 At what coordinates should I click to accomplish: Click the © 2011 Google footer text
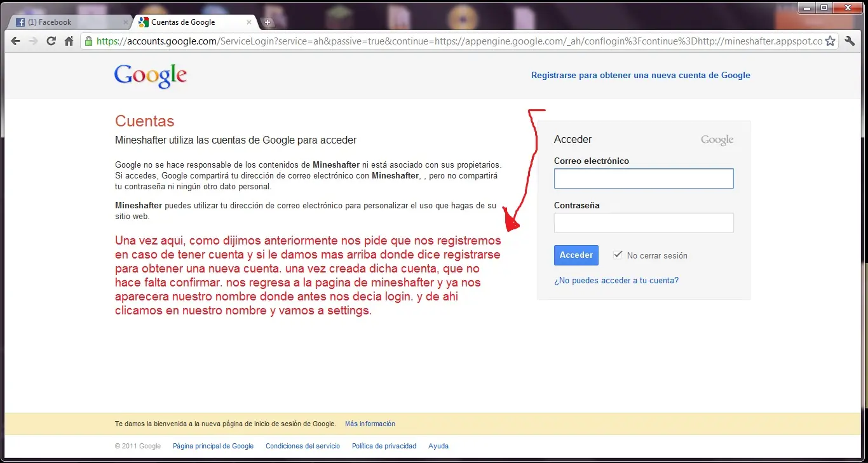click(138, 446)
